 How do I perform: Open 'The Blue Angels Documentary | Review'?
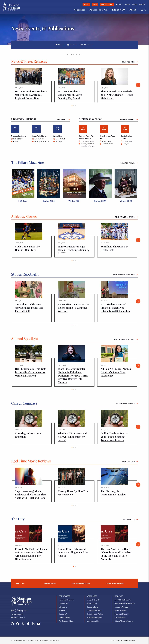pos(113,493)
